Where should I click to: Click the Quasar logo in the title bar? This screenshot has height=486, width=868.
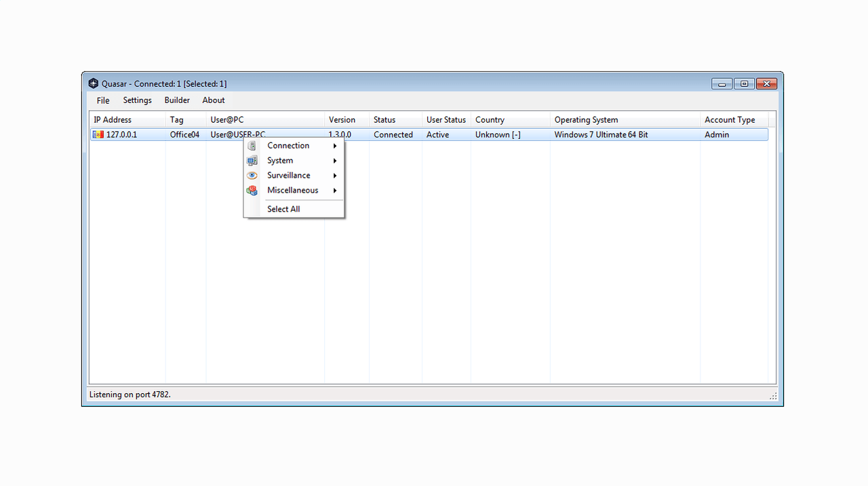[93, 83]
